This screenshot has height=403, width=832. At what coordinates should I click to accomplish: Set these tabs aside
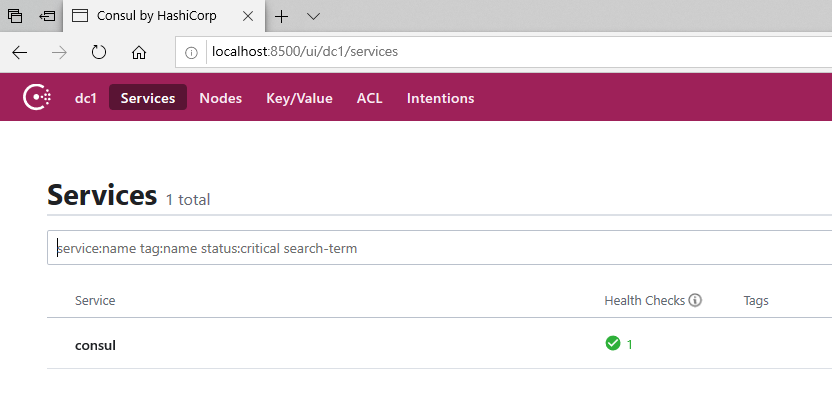point(47,16)
